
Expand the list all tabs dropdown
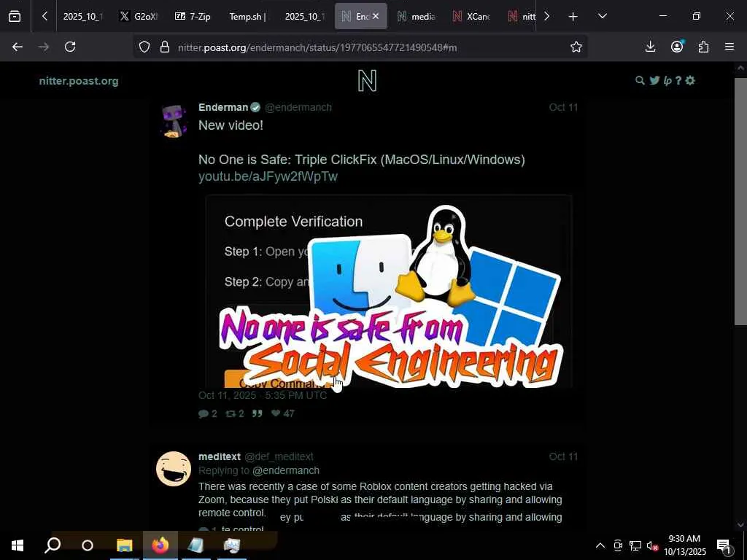click(x=603, y=16)
